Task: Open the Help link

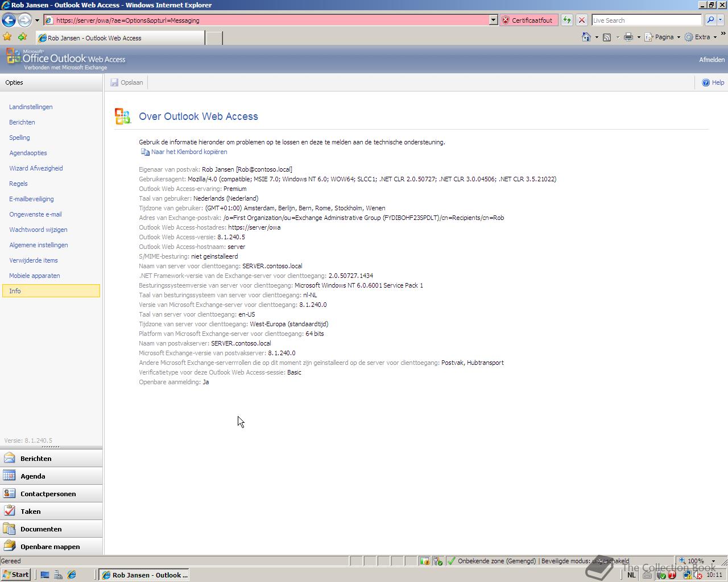Action: [x=713, y=82]
